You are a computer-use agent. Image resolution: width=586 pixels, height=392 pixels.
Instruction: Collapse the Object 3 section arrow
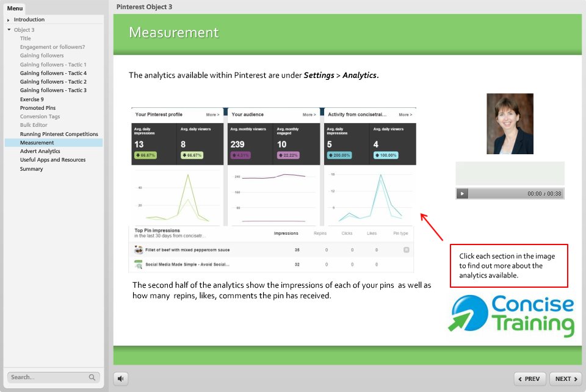[x=9, y=29]
